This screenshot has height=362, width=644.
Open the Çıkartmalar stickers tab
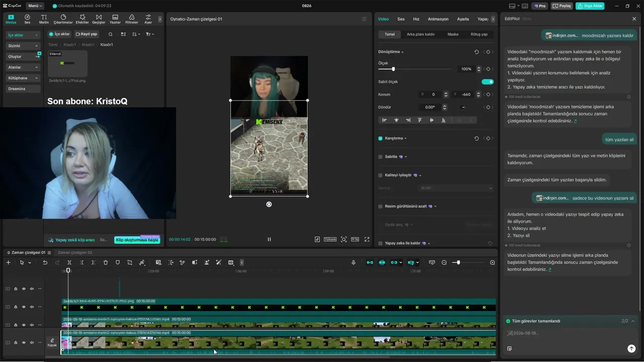pos(63,19)
